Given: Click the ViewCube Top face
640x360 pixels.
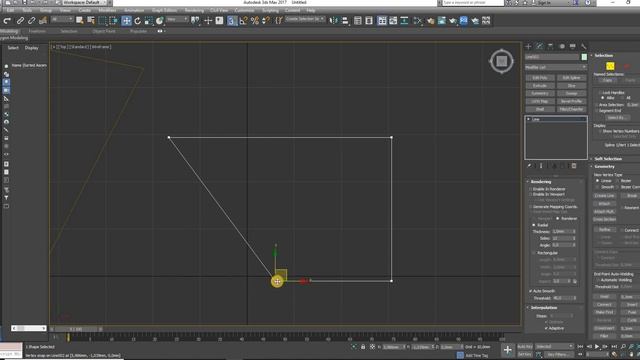Looking at the screenshot, I should point(502,62).
